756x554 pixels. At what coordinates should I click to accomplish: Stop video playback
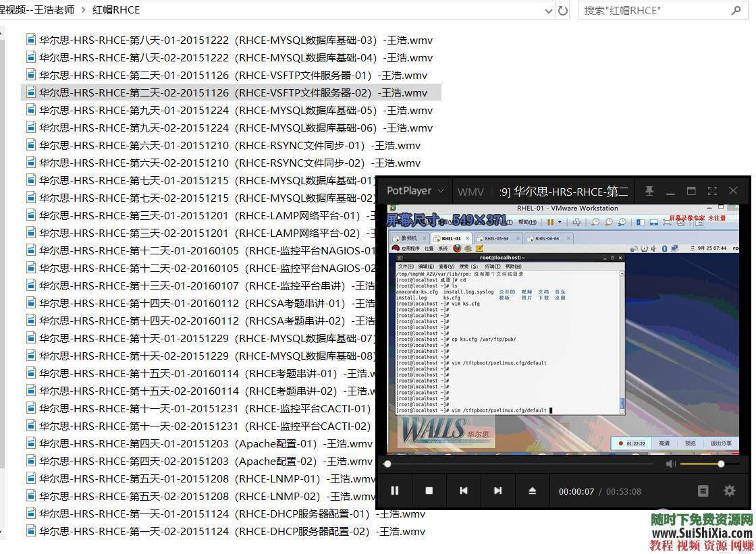429,491
